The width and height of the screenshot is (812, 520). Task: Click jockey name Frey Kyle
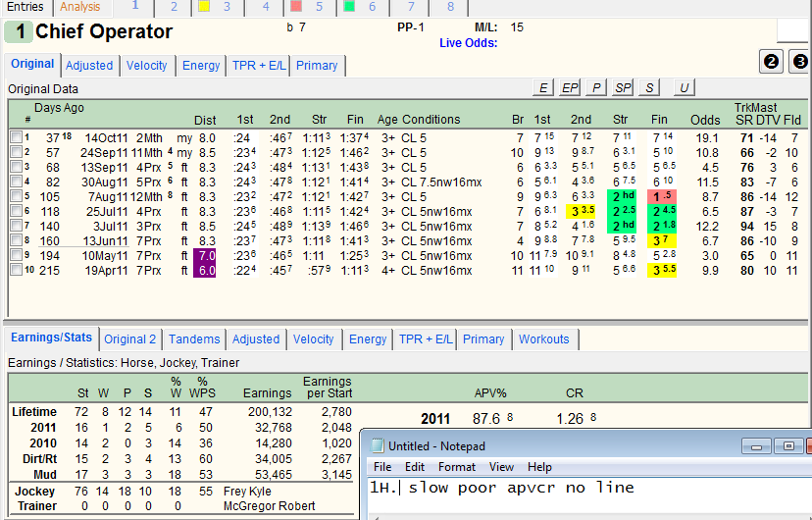click(247, 492)
